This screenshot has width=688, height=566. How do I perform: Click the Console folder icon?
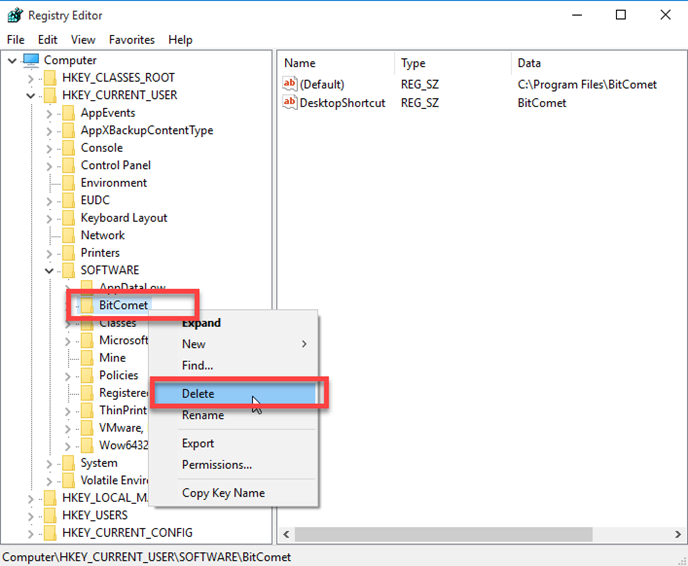pos(68,148)
